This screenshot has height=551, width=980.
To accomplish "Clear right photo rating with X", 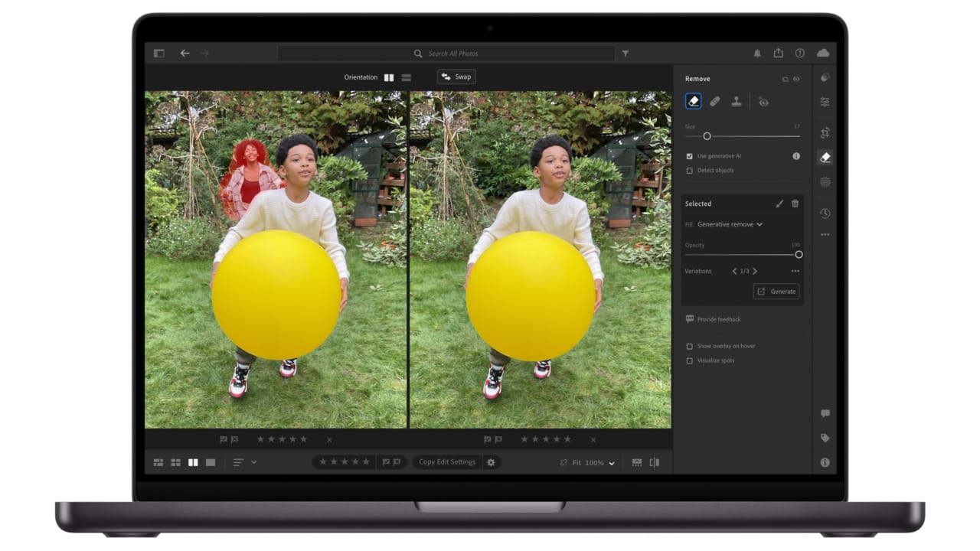I will coord(593,440).
